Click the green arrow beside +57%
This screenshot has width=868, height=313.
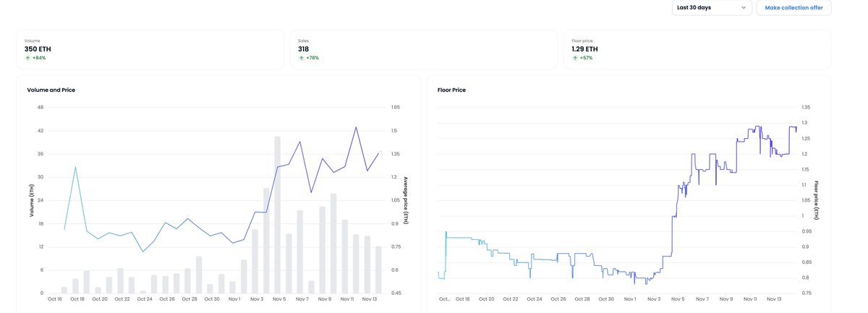pos(574,58)
